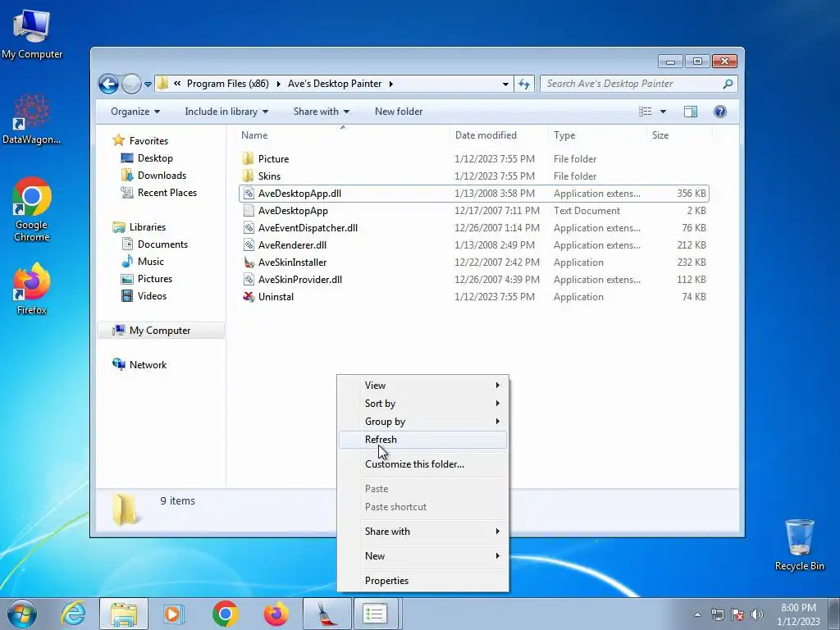Sort by the Name column header
This screenshot has height=630, width=840.
[x=254, y=135]
